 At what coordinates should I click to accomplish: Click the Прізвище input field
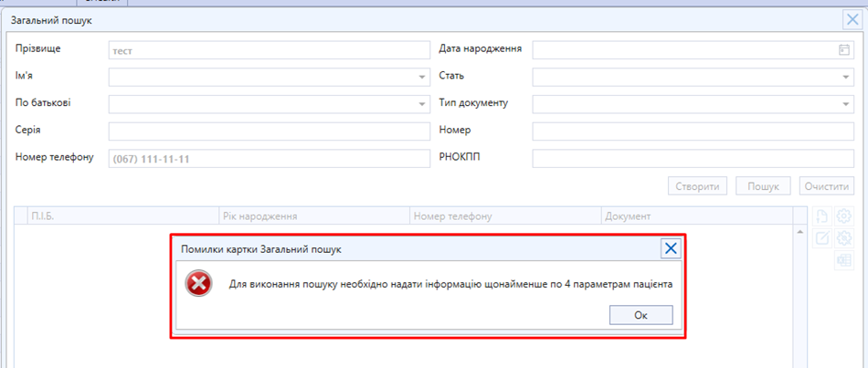(269, 51)
